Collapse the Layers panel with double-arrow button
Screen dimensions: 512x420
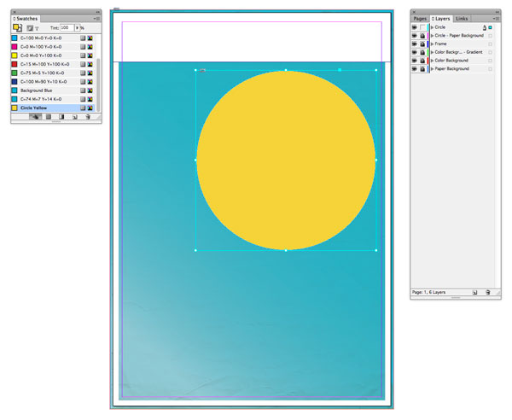[x=497, y=12]
